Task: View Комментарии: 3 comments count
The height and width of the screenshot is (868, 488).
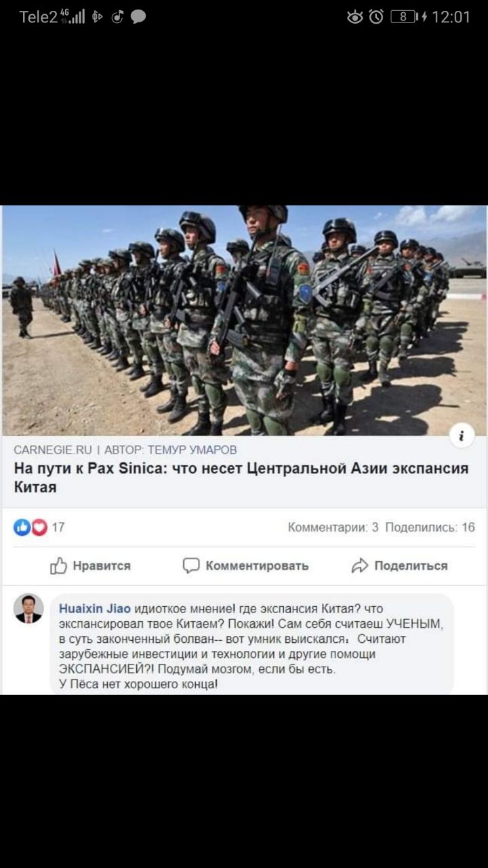Action: [x=333, y=527]
